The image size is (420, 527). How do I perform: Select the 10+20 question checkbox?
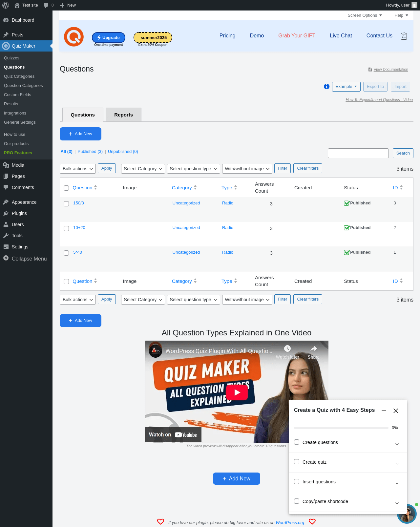66,228
